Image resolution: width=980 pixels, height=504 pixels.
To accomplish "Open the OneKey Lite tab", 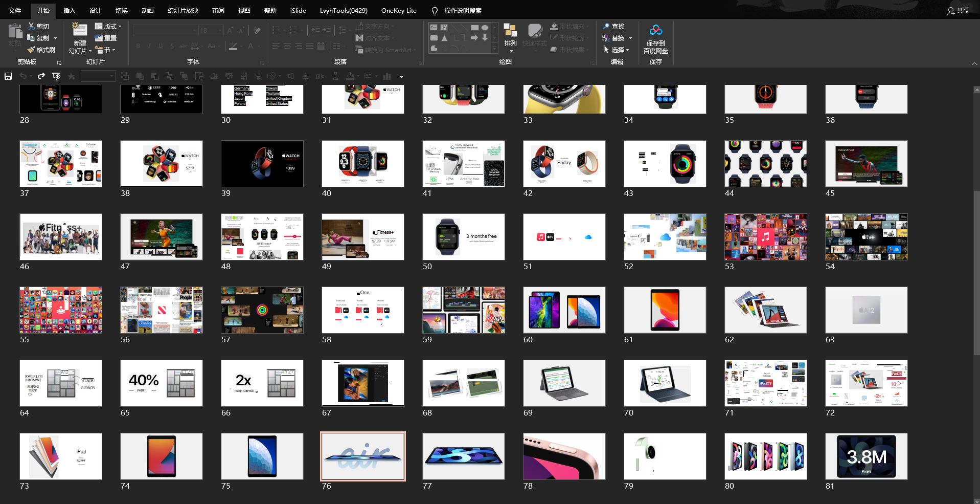I will tap(399, 10).
